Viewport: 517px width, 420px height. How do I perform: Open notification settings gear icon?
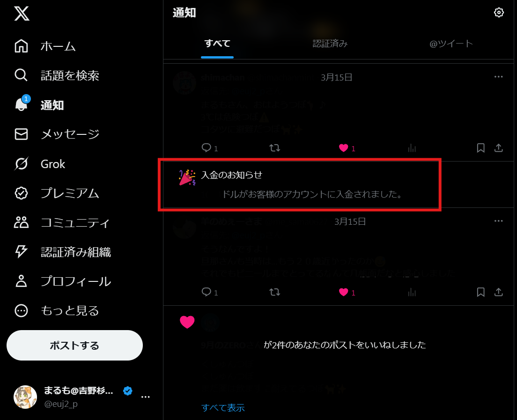pyautogui.click(x=499, y=13)
